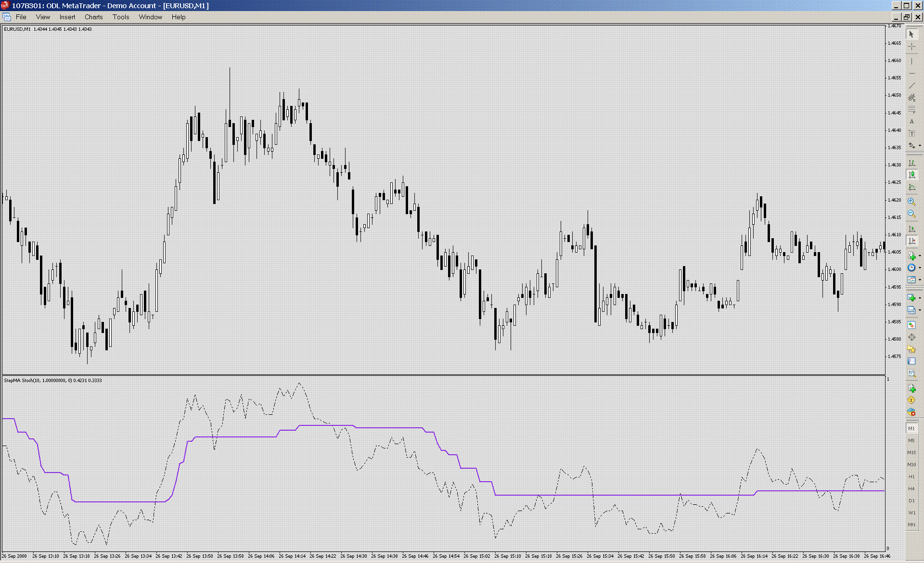Pick the vertical line drawing tool
The width and height of the screenshot is (924, 563).
coord(911,61)
